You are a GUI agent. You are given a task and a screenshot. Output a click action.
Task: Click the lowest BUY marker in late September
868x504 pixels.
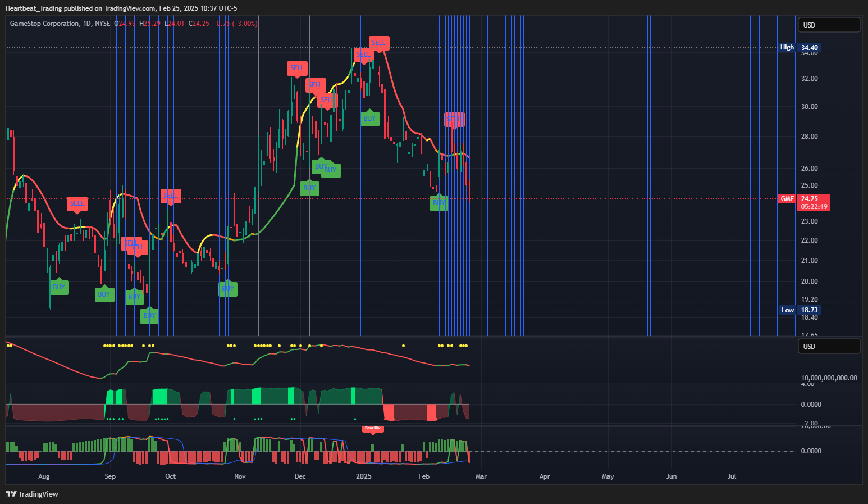coord(149,316)
